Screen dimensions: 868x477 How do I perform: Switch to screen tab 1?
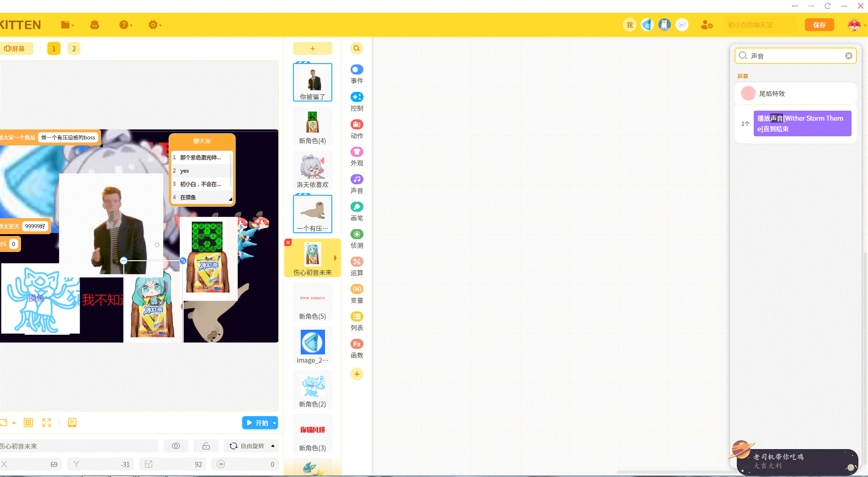[x=54, y=48]
